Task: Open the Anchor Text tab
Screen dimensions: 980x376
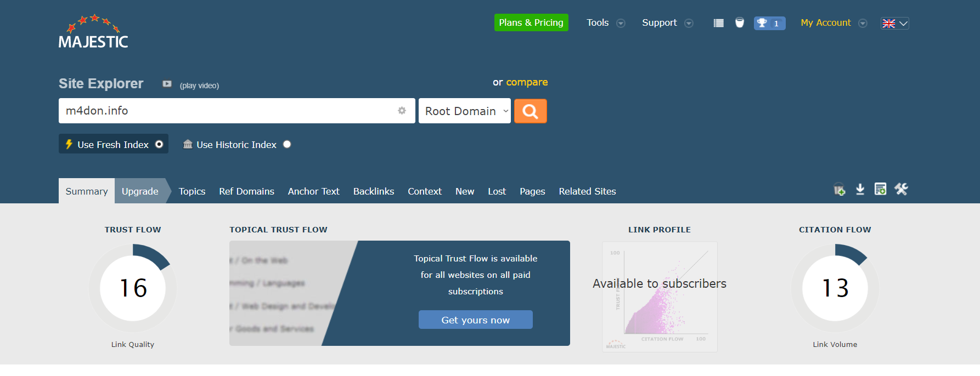Action: click(x=313, y=191)
